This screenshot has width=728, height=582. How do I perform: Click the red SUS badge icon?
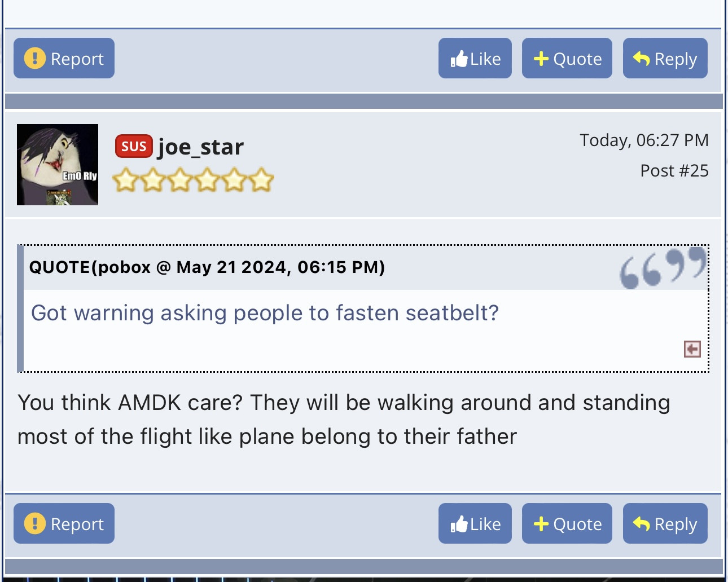(134, 147)
